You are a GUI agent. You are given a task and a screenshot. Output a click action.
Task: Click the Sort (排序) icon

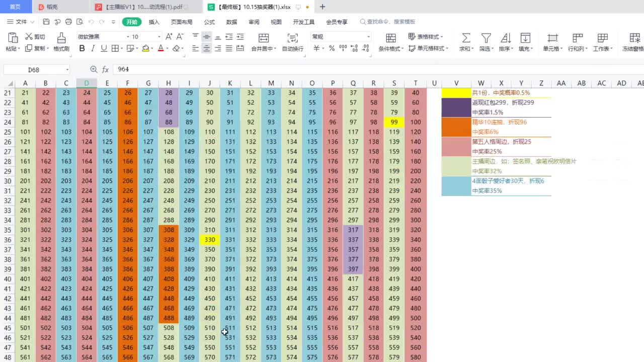coord(505,38)
